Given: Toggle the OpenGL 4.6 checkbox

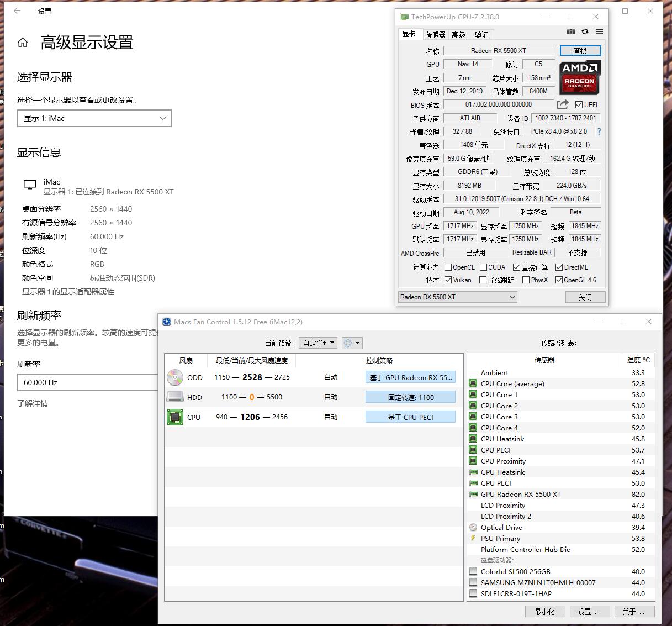Looking at the screenshot, I should (559, 280).
